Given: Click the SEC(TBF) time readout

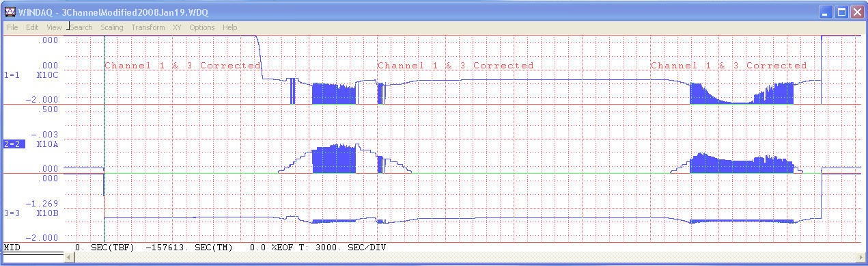Looking at the screenshot, I should [104, 247].
